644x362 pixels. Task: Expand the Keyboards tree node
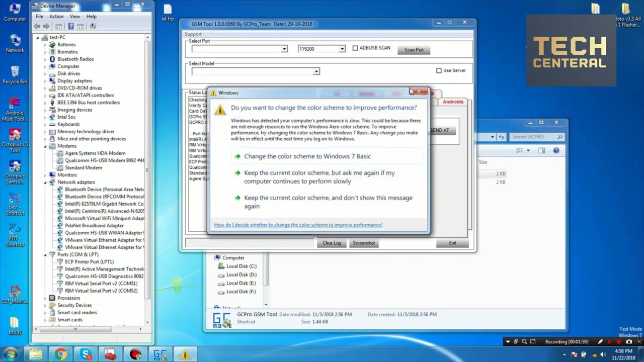[x=45, y=125]
